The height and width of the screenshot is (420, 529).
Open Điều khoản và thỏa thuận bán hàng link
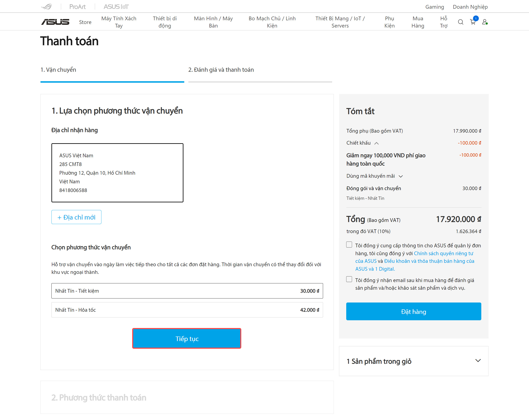[x=415, y=265]
